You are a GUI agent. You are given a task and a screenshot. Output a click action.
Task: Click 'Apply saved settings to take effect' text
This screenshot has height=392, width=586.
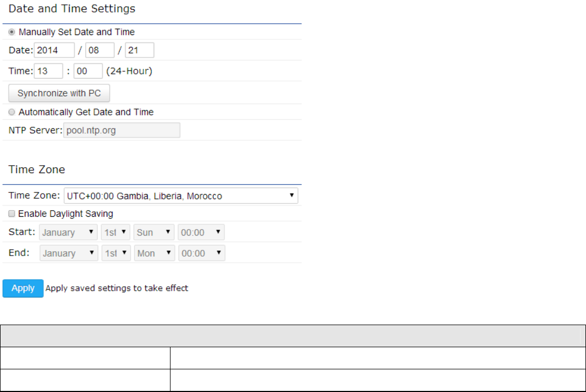coord(117,288)
